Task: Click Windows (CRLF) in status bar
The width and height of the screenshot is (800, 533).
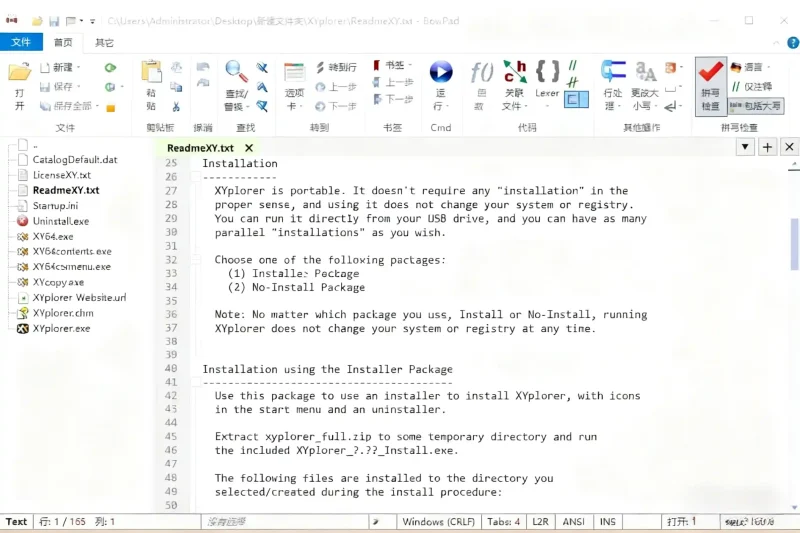Action: 437,522
